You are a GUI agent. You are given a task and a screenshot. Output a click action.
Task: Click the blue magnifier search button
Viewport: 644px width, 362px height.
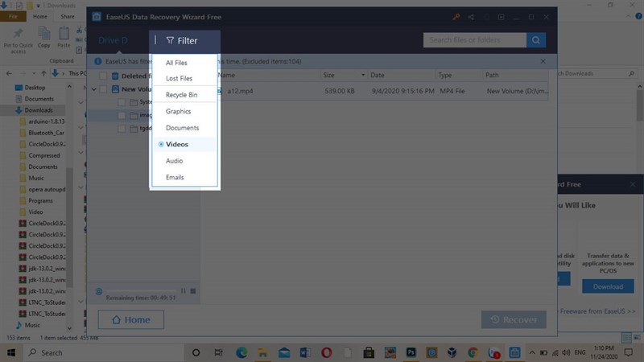pyautogui.click(x=536, y=39)
